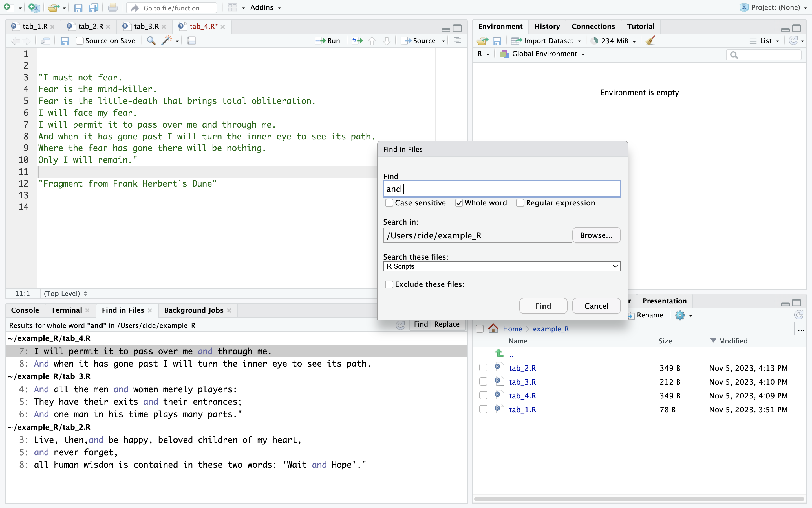Click the Find button in the dialog
812x508 pixels.
[x=543, y=306]
